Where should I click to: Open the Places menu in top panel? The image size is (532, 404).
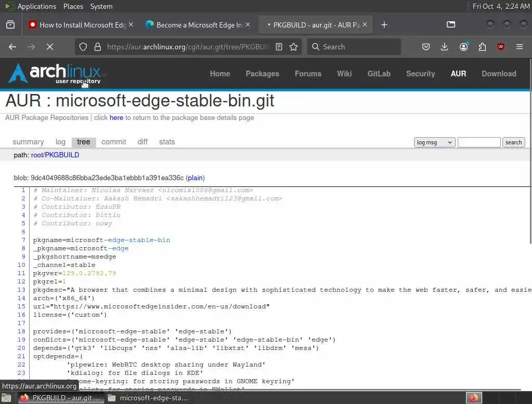point(73,6)
